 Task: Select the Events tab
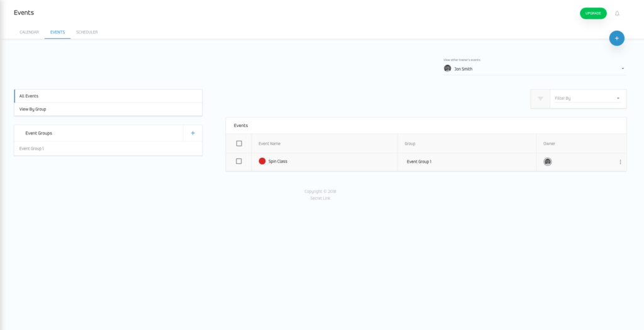point(57,32)
